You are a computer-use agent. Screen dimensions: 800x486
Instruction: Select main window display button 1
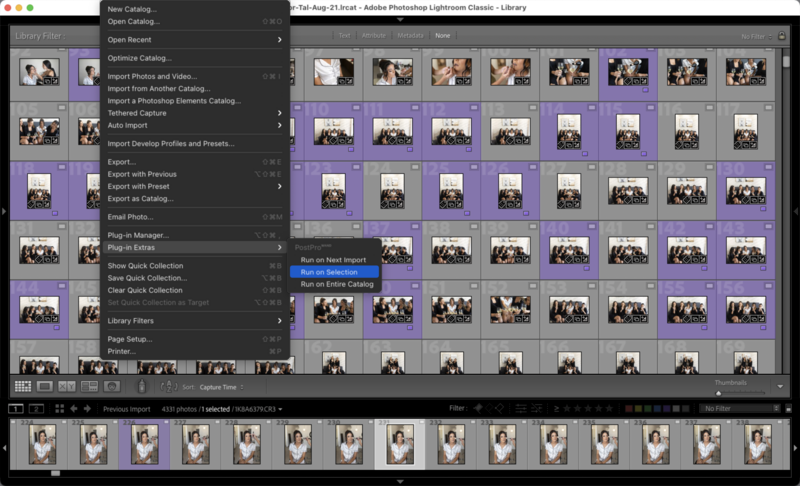(16, 408)
